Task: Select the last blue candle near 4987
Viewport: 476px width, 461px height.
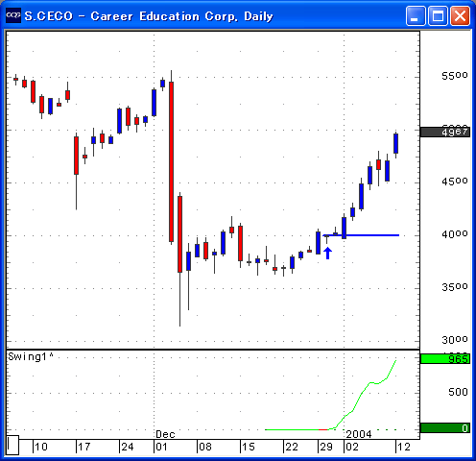Action: [395, 143]
